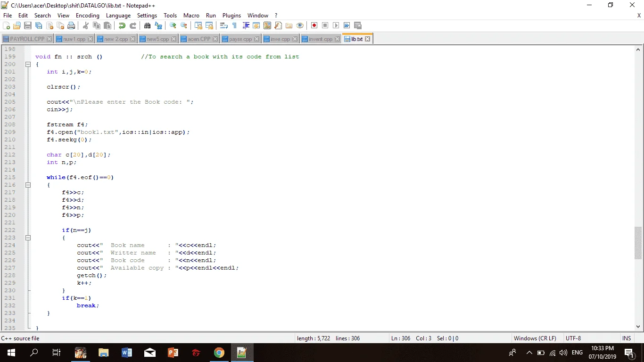
Task: Save the current file via toolbar
Action: tap(28, 25)
